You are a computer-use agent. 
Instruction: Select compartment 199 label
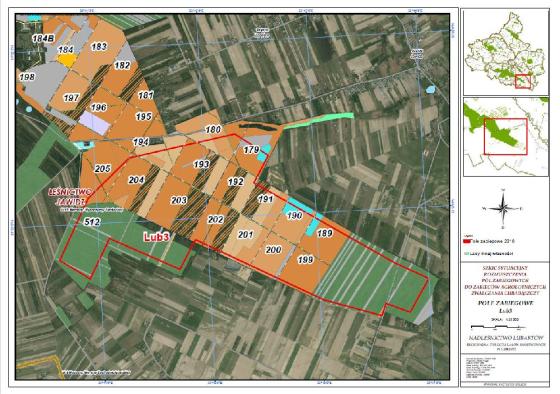coord(305,260)
